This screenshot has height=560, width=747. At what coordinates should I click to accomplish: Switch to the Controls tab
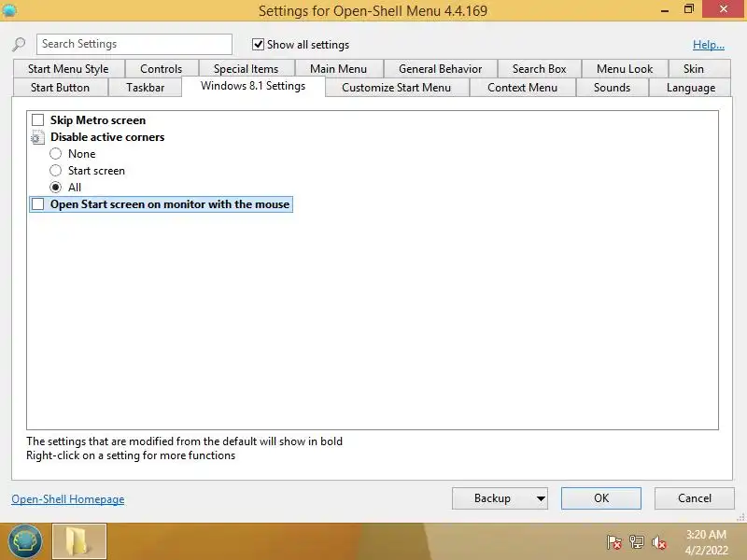[161, 69]
